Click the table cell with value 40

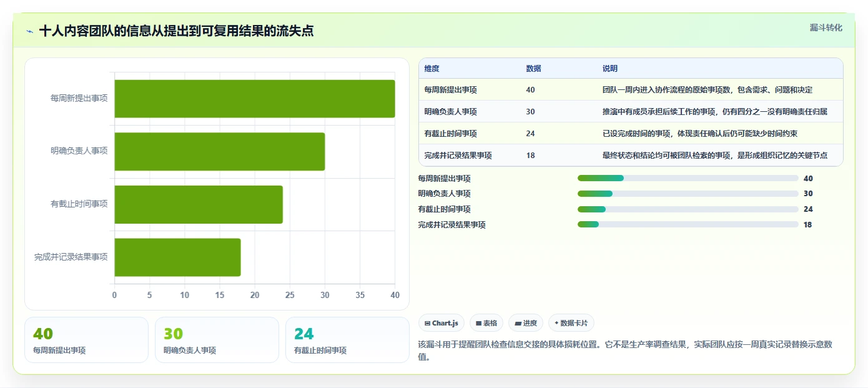point(531,90)
